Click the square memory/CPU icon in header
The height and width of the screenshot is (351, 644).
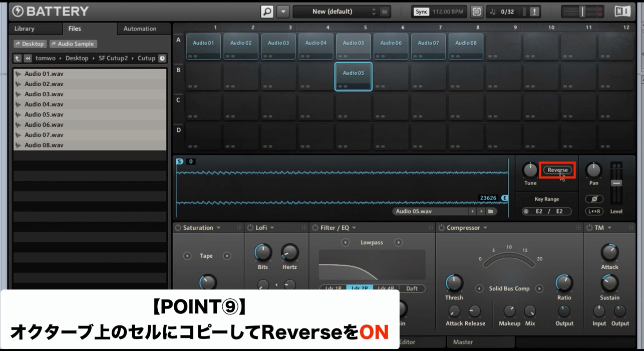pos(477,11)
